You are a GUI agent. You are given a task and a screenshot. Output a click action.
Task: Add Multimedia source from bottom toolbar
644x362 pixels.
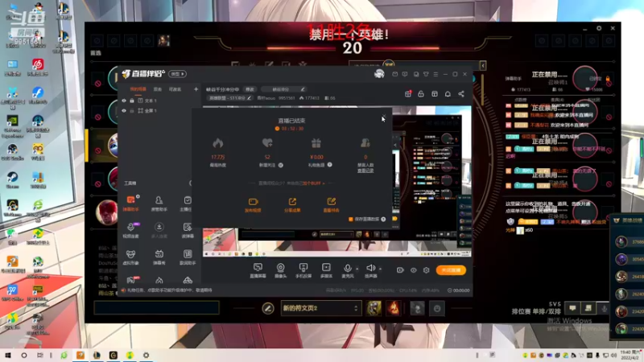tap(326, 271)
